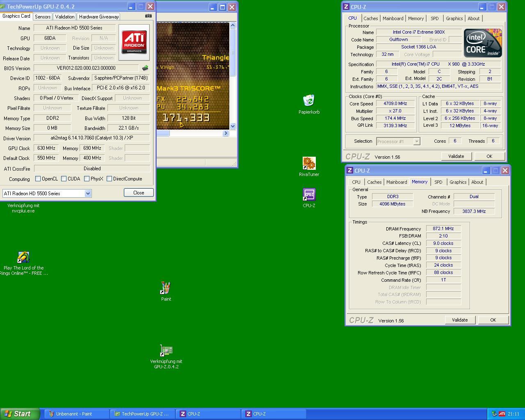Viewport: 525px width, 420px height.
Task: Select the GPU-Z.0.4.2 desktop shortcut
Action: coord(166,350)
